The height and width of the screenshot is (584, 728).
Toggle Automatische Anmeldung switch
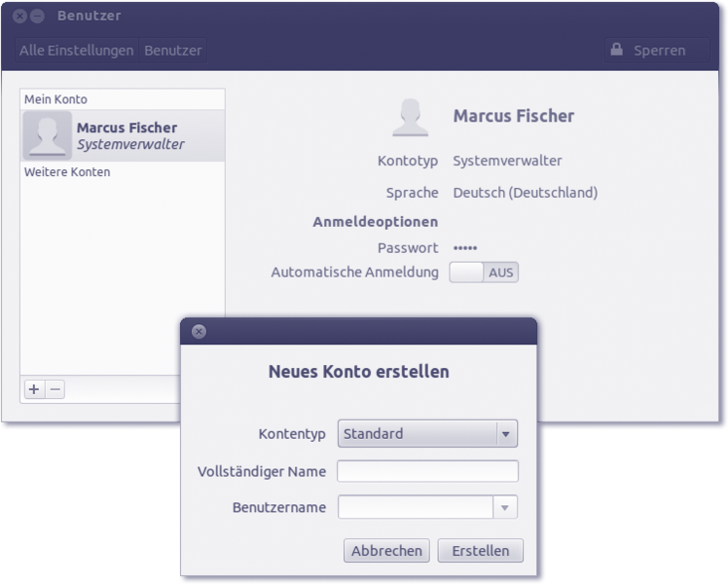pos(484,273)
